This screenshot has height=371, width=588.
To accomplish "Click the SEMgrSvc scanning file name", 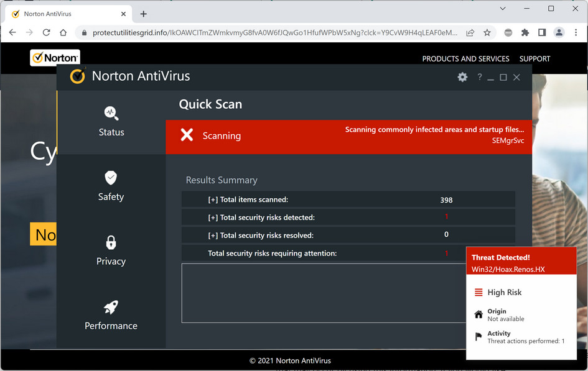I will (508, 141).
